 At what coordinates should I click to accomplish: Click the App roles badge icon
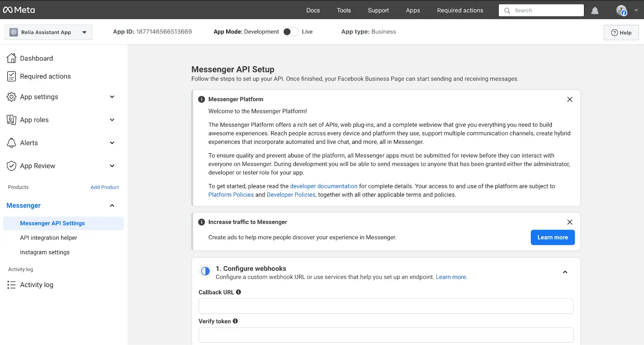[x=12, y=120]
